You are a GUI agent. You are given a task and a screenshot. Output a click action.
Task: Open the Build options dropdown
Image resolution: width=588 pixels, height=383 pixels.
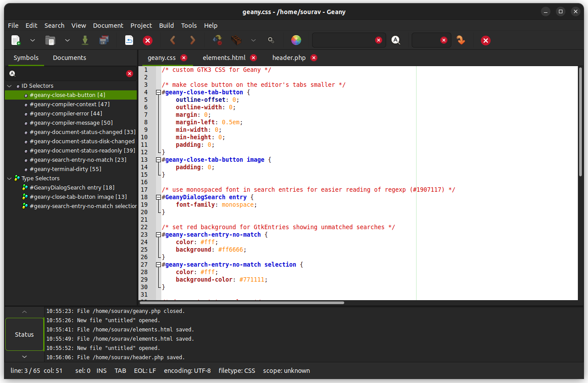(253, 40)
